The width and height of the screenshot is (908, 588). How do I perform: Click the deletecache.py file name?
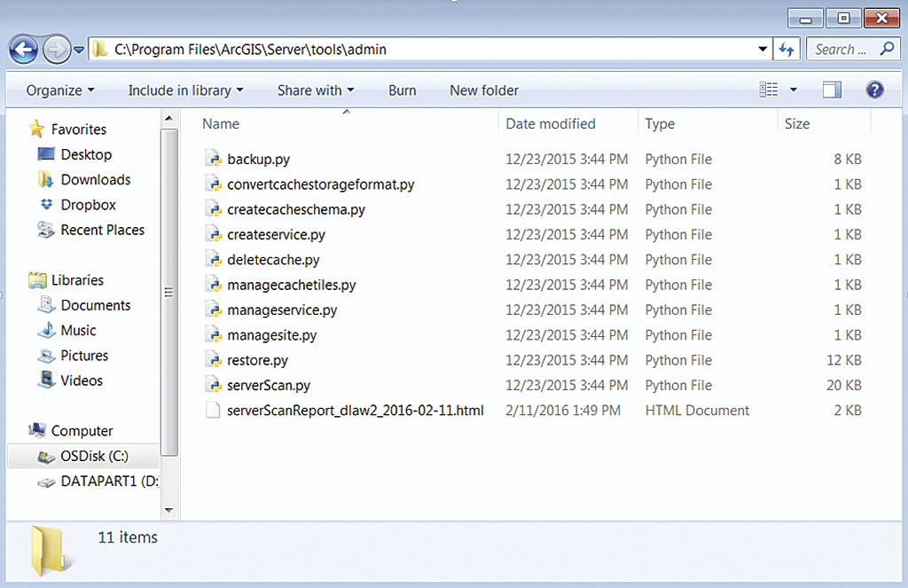click(273, 260)
